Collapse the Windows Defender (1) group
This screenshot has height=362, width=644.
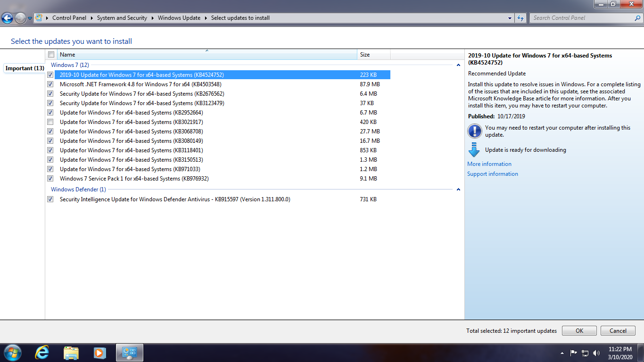pos(458,189)
